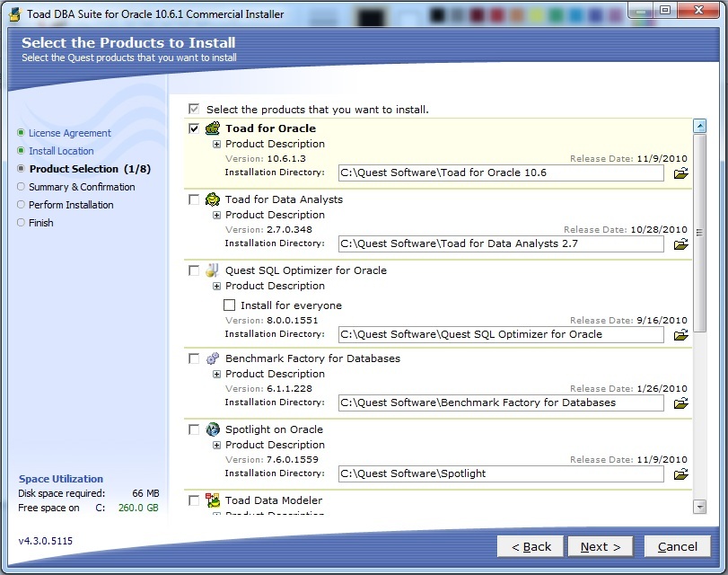Go to the Install Location step
The image size is (728, 575).
(61, 151)
